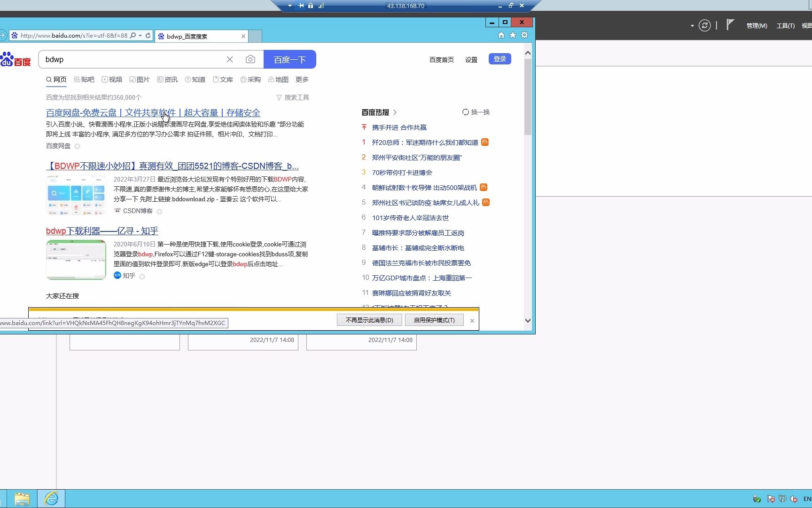Open IE tools gear icon
This screenshot has height=508, width=812.
click(x=524, y=35)
